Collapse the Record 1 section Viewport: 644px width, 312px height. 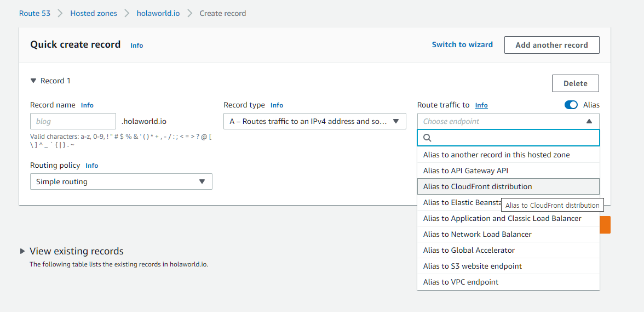34,81
